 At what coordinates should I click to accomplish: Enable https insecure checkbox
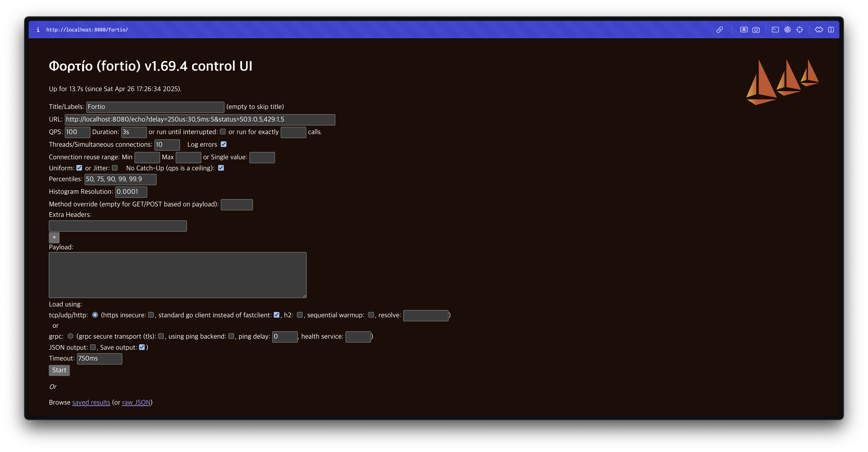coord(151,315)
